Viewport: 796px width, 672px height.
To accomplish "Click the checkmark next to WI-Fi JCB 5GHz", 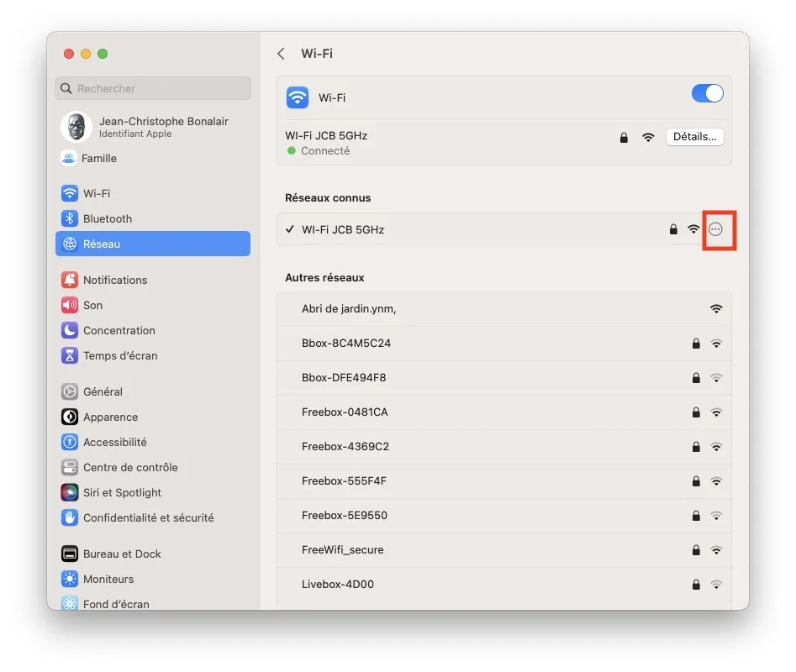I will 290,228.
